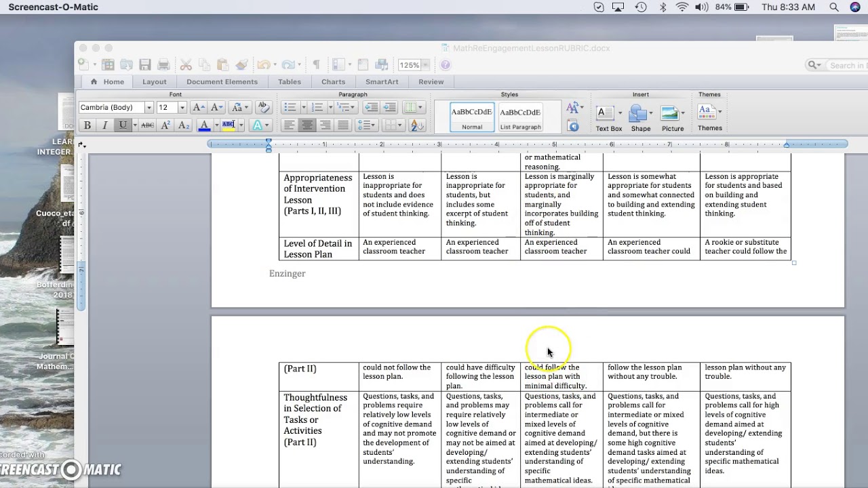Insert a Picture
The width and height of the screenshot is (868, 488).
click(x=673, y=118)
